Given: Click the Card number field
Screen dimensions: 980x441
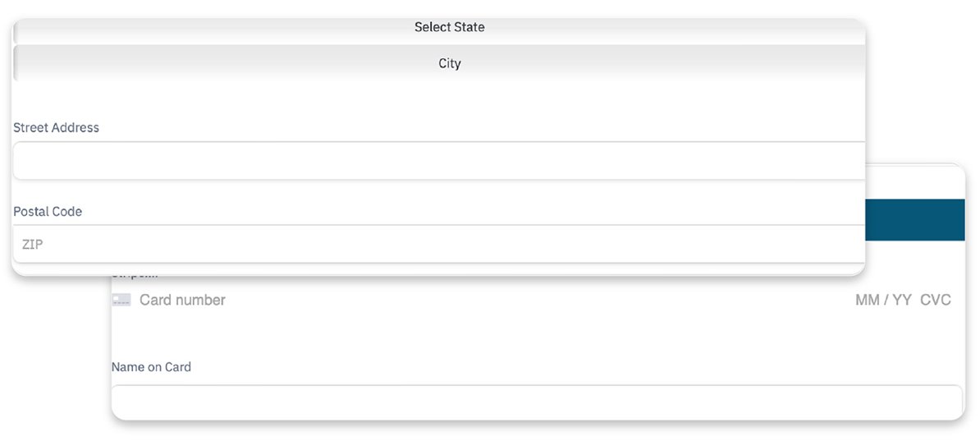Looking at the screenshot, I should (x=492, y=301).
